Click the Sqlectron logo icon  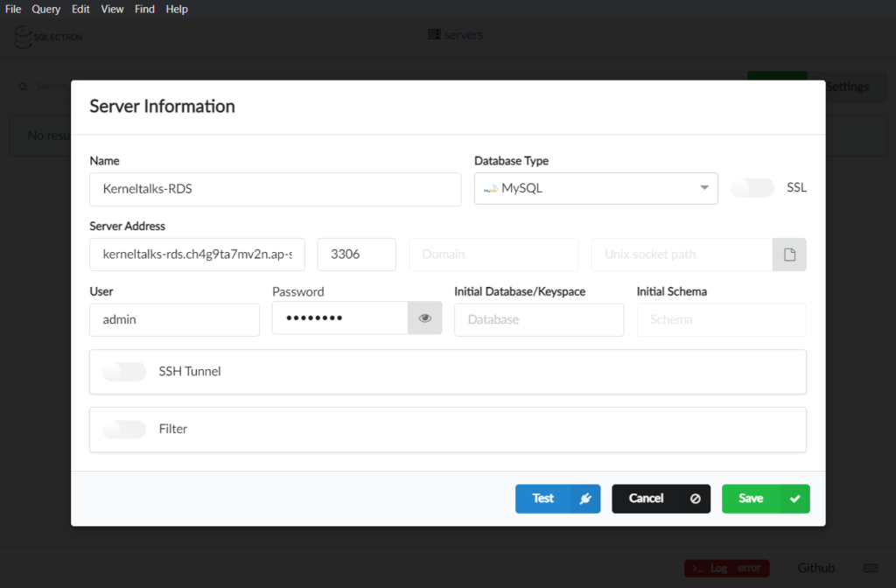(23, 37)
